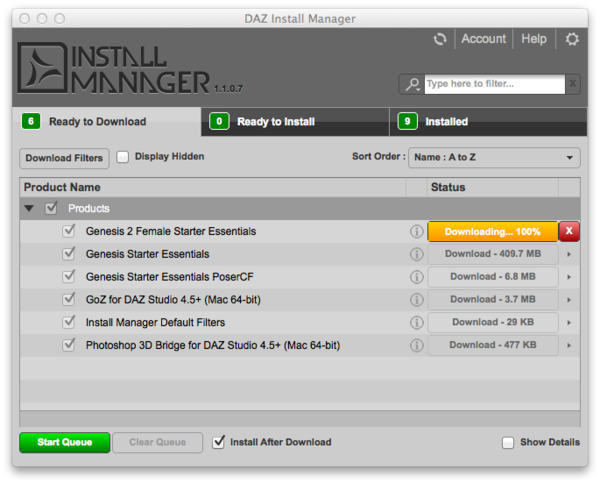The image size is (600, 484).
Task: Click the Status column header
Action: pos(492,187)
